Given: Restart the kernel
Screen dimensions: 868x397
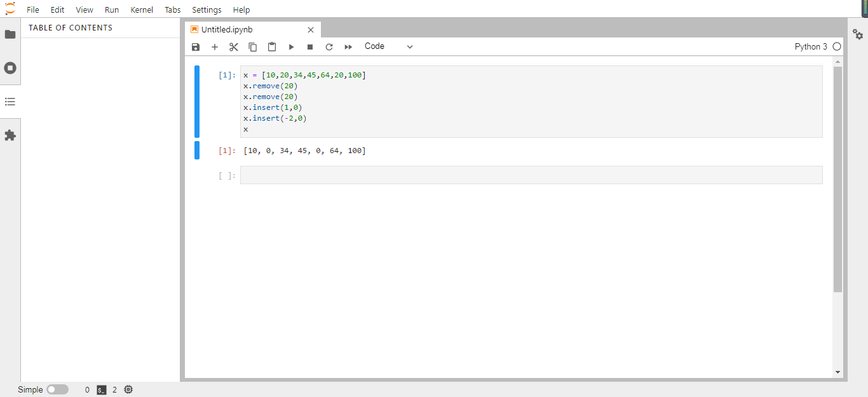Looking at the screenshot, I should coord(329,47).
